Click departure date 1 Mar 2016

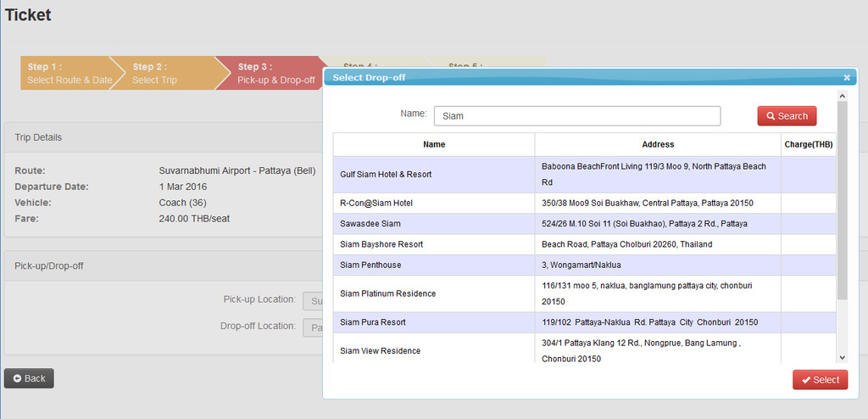pyautogui.click(x=183, y=187)
